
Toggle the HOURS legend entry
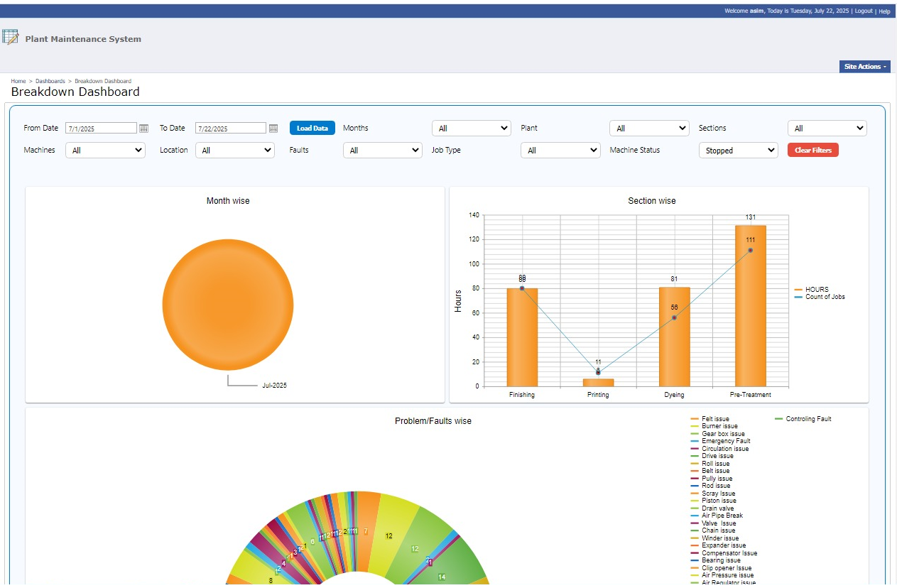tap(816, 290)
